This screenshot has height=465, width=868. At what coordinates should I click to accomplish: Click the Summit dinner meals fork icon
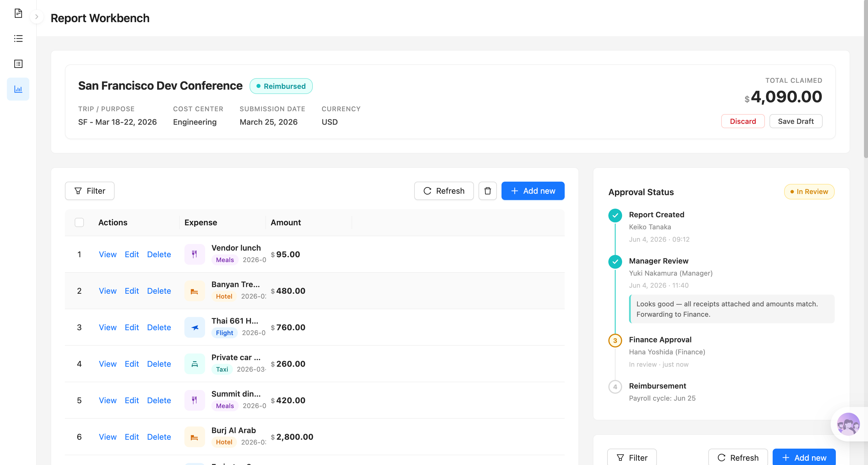click(x=194, y=400)
